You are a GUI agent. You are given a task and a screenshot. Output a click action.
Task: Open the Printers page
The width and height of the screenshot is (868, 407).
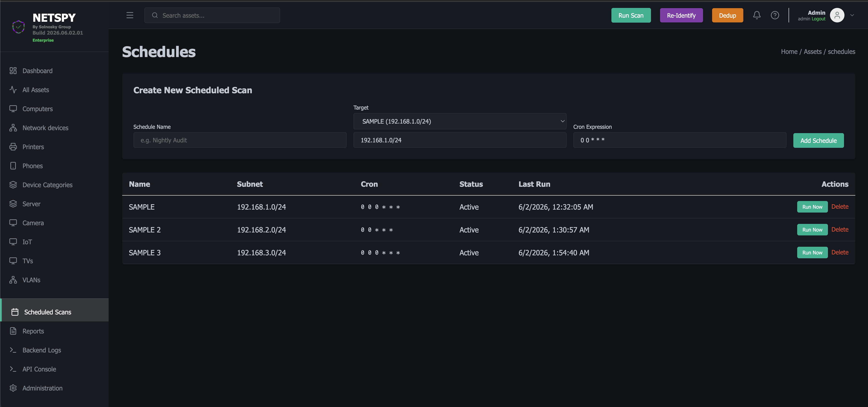[55, 147]
